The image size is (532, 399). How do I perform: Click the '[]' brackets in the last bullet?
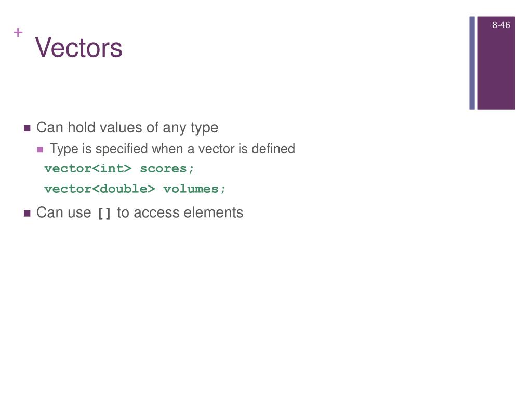[104, 214]
